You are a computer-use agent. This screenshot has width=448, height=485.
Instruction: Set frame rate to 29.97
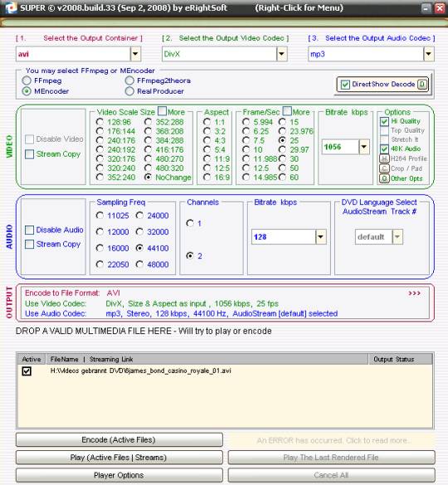[x=282, y=150]
